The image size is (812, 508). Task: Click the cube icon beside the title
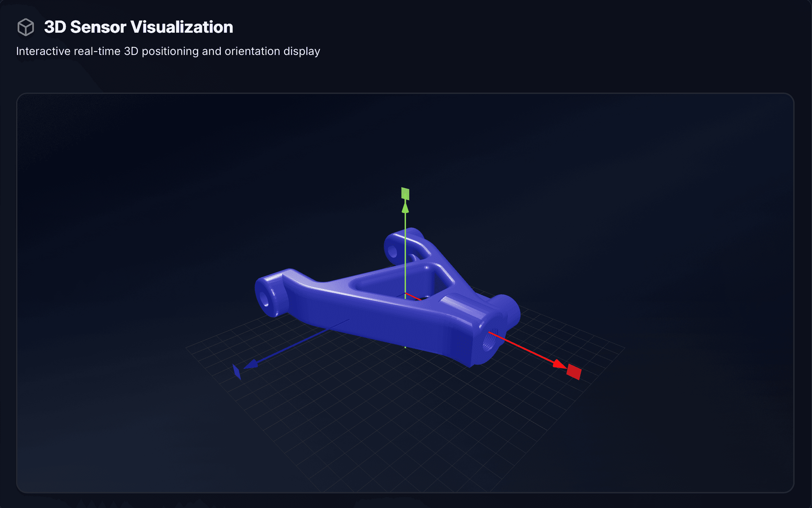tap(25, 27)
